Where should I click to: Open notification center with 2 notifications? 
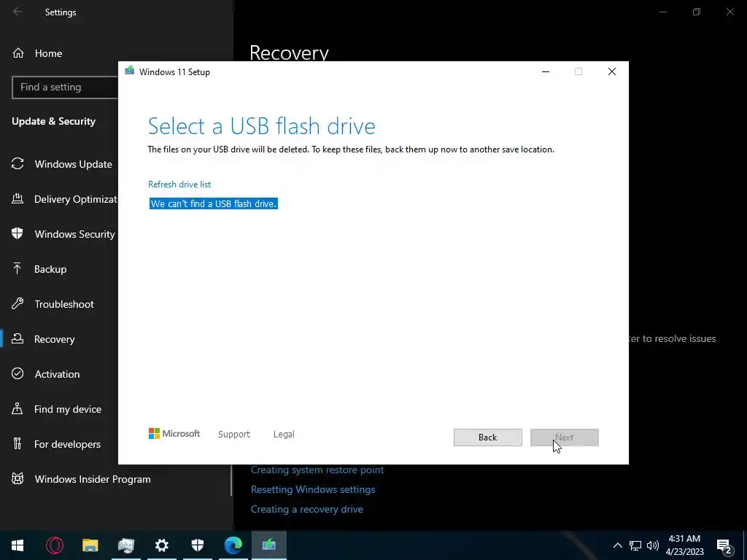pyautogui.click(x=724, y=547)
